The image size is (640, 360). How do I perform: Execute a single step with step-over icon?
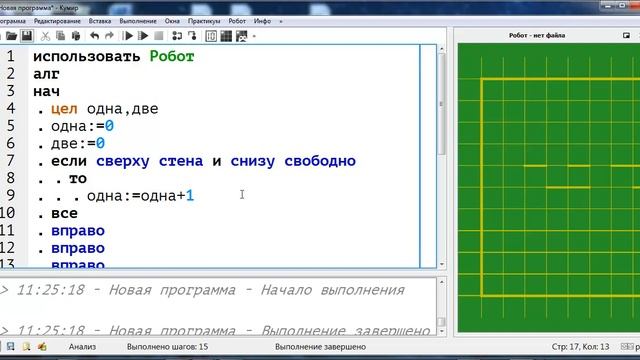coord(177,36)
